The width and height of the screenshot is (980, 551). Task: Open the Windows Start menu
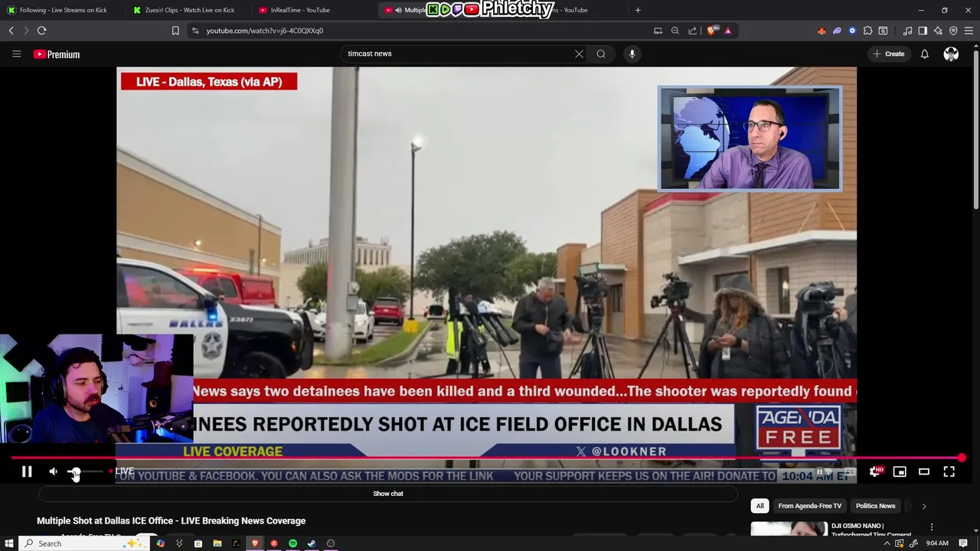coord(8,543)
